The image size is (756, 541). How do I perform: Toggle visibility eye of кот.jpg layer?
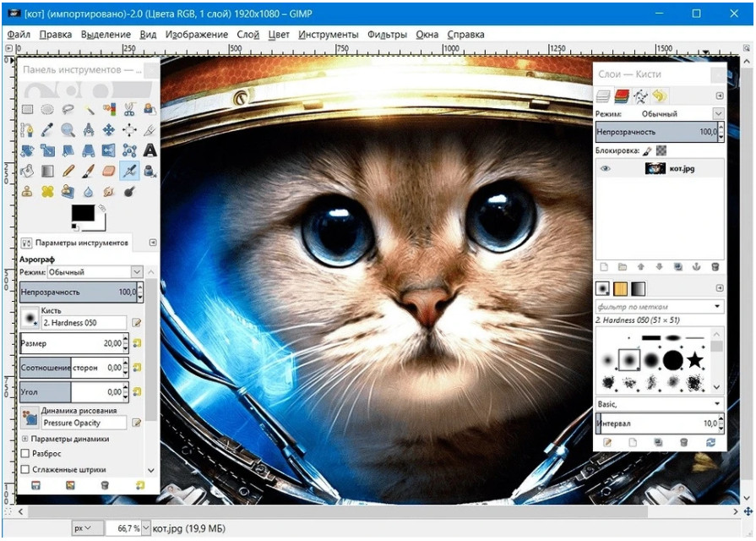606,168
